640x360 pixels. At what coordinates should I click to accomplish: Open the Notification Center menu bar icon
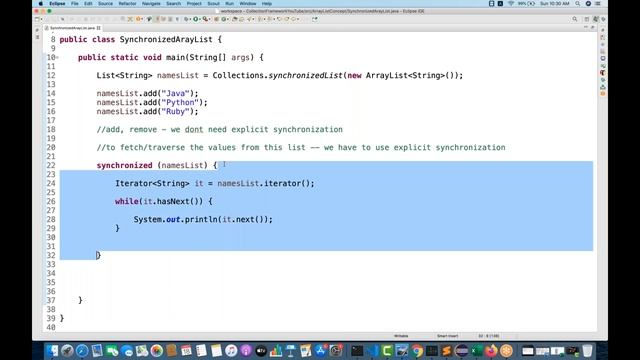(598, 4)
